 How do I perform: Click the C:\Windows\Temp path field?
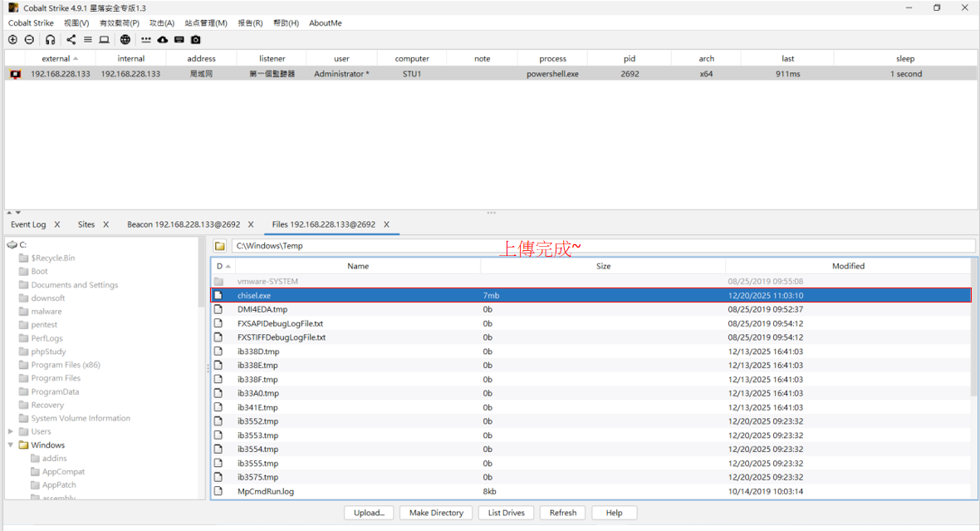click(x=602, y=246)
